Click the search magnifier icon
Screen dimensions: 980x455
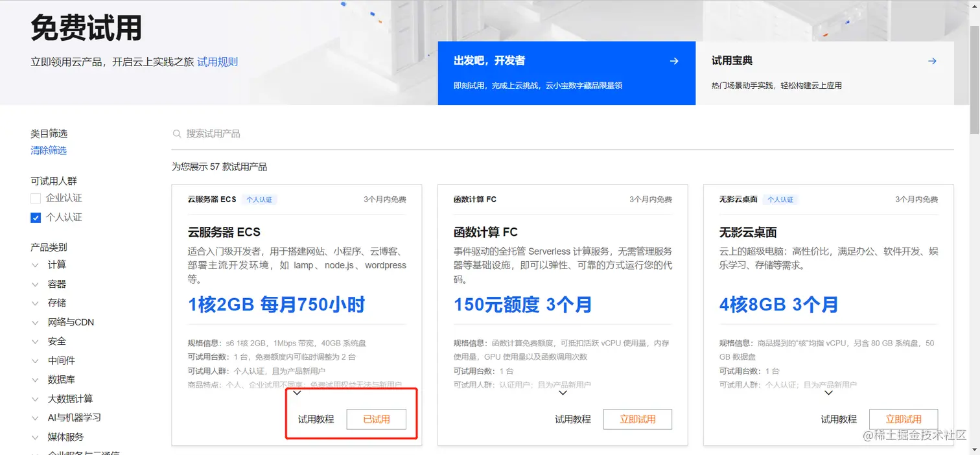point(176,133)
